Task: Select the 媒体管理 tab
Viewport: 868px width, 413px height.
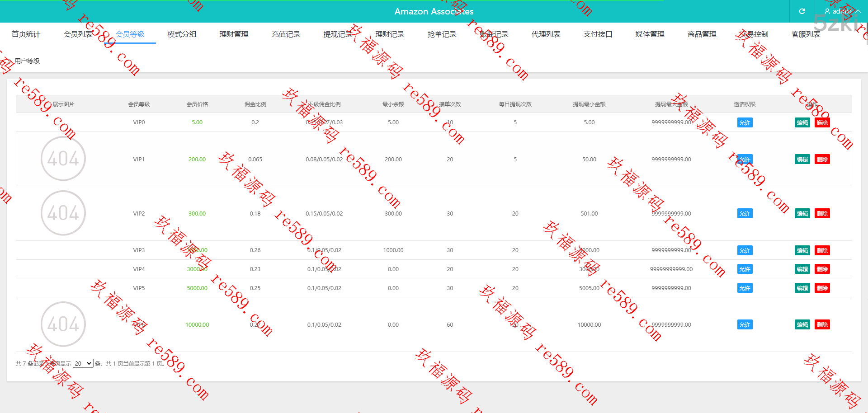Action: coord(650,34)
